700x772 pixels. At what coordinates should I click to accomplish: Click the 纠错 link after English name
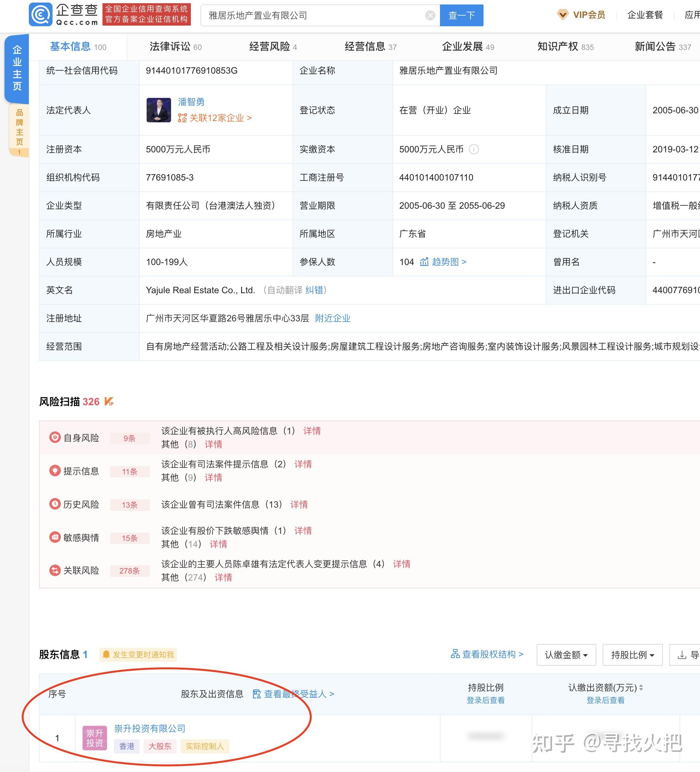pyautogui.click(x=314, y=290)
